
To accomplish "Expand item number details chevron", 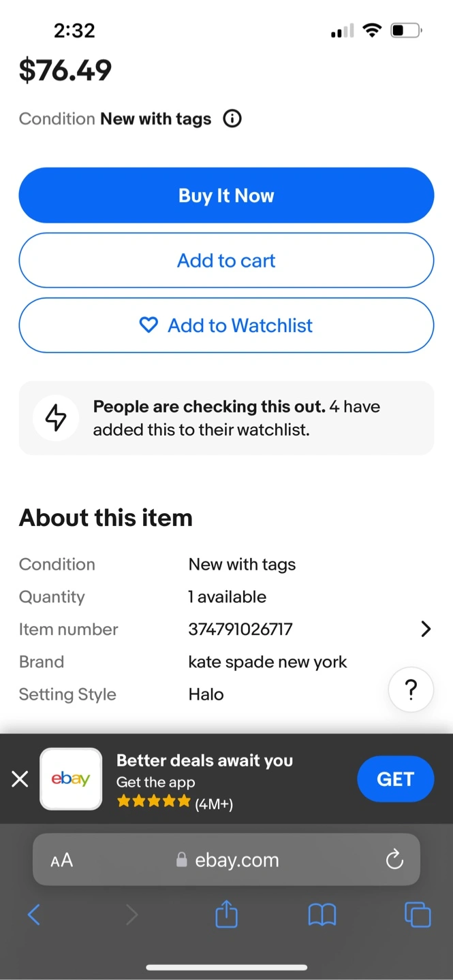I will [426, 629].
